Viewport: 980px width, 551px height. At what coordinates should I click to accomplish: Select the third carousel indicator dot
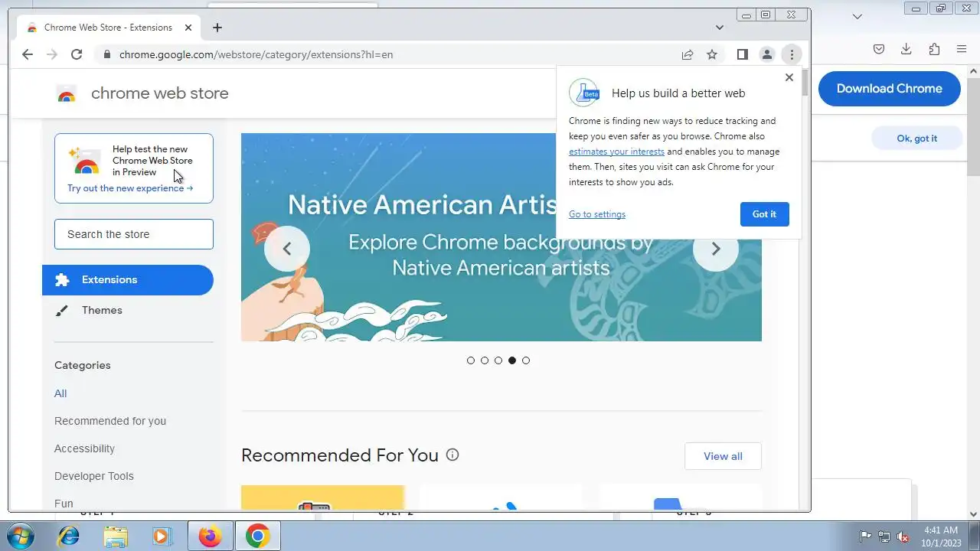point(498,360)
